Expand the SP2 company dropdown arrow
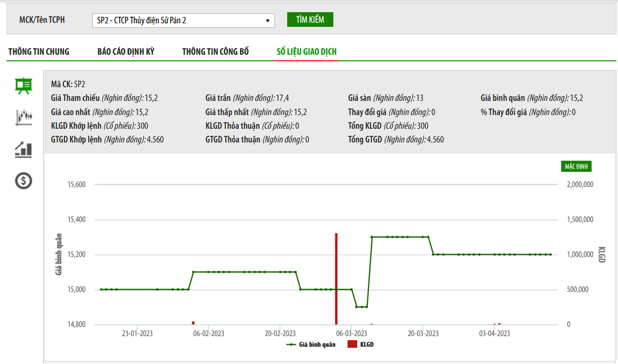Viewport: 618px width, 364px height. (267, 21)
